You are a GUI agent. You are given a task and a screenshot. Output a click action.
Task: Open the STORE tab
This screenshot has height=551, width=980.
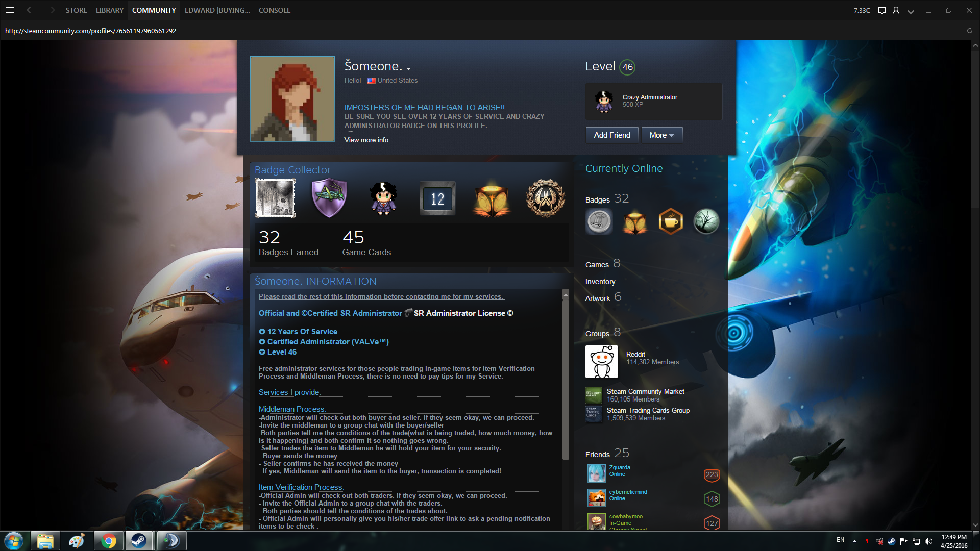(76, 10)
